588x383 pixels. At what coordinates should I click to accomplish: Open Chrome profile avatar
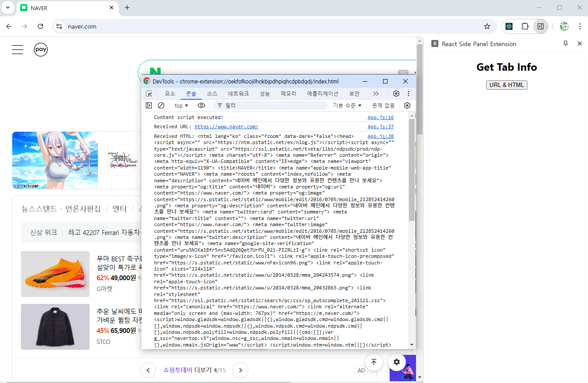coord(564,26)
